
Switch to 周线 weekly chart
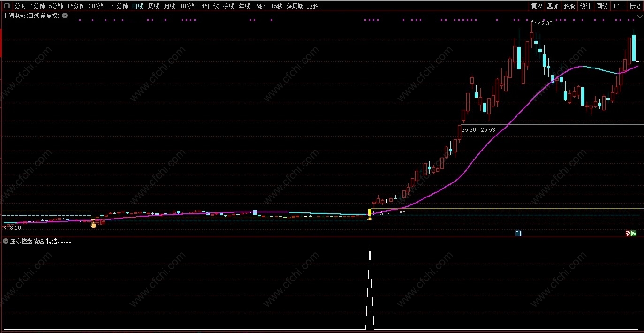point(154,6)
